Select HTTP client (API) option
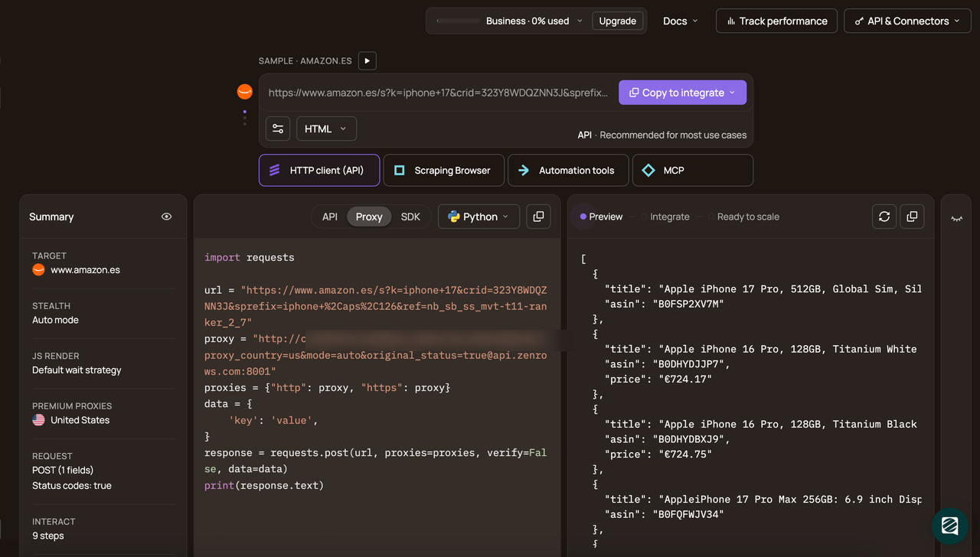 (319, 171)
